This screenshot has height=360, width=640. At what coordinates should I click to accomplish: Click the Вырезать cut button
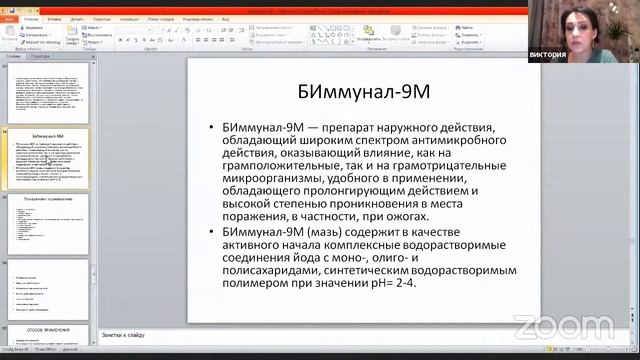[31, 28]
